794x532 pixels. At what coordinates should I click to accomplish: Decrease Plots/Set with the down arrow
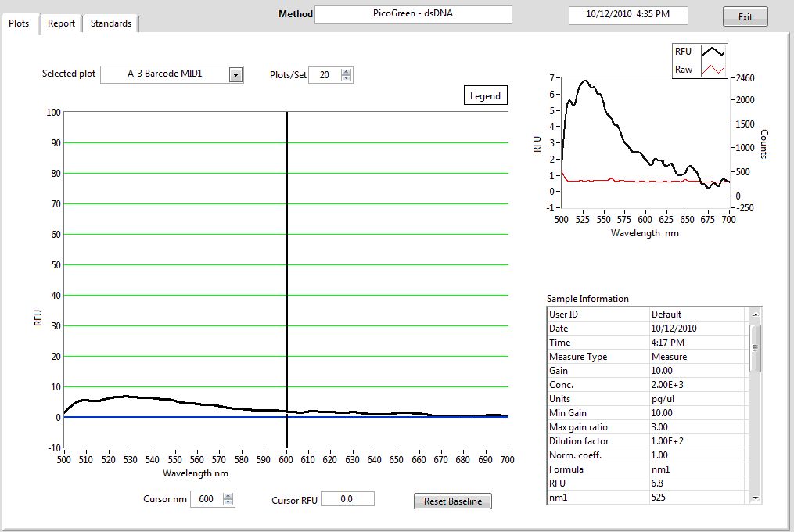(x=347, y=78)
